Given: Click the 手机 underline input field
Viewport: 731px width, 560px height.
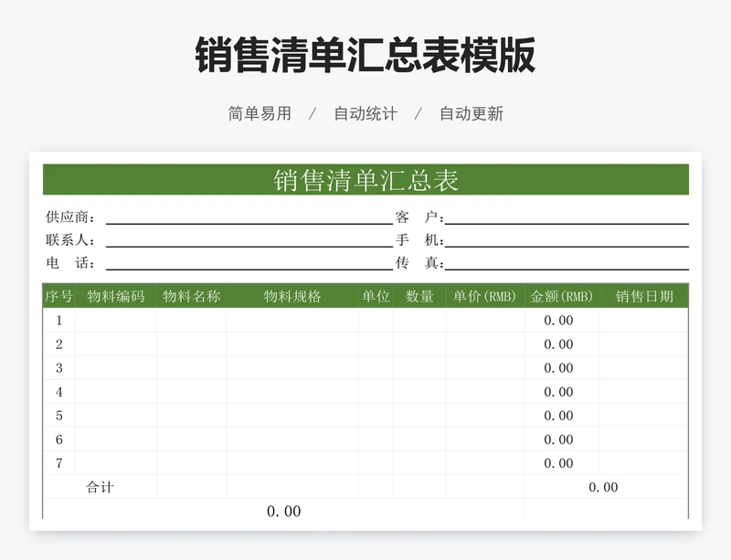Looking at the screenshot, I should [567, 239].
